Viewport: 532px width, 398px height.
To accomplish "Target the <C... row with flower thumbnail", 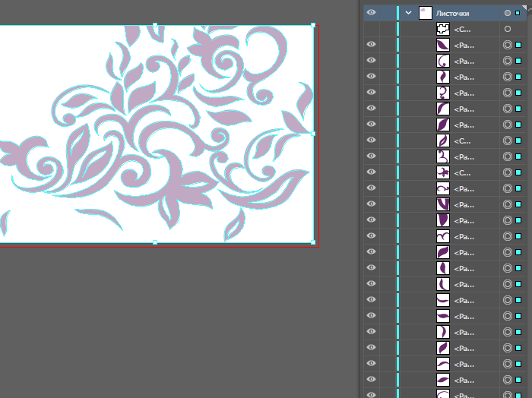I will point(507,172).
